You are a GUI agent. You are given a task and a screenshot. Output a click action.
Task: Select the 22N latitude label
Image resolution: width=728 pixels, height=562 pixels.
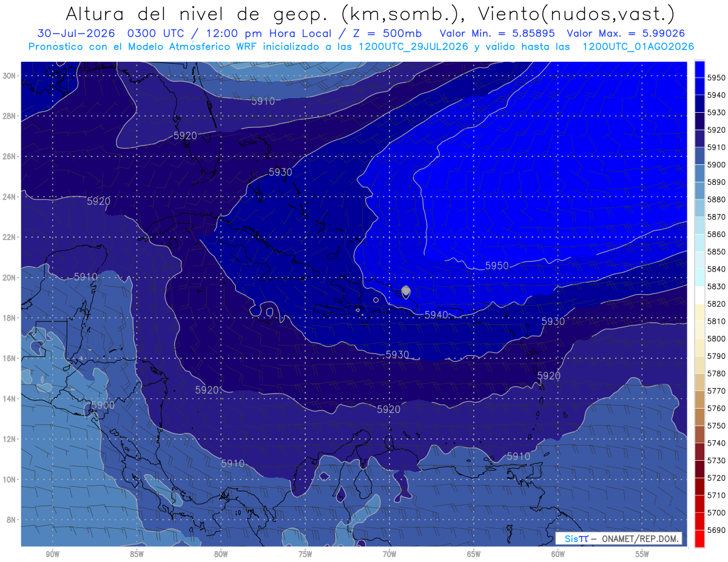click(9, 237)
